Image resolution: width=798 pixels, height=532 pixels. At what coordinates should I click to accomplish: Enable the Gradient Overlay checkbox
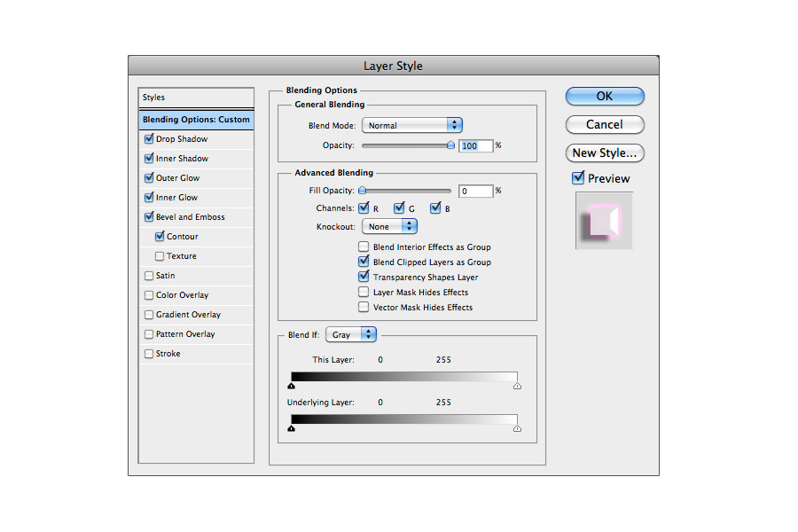click(x=149, y=315)
